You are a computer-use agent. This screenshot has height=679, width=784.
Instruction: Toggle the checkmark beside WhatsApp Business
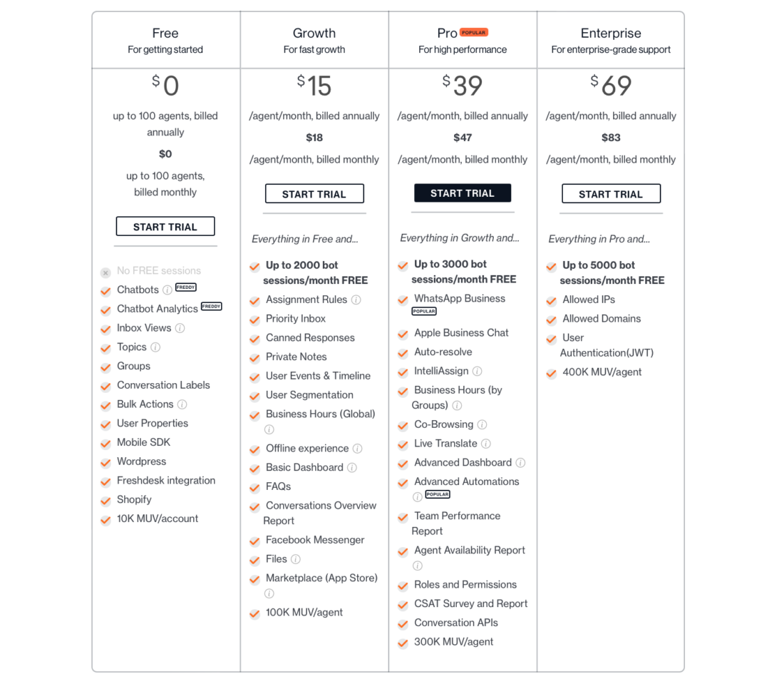click(x=403, y=300)
